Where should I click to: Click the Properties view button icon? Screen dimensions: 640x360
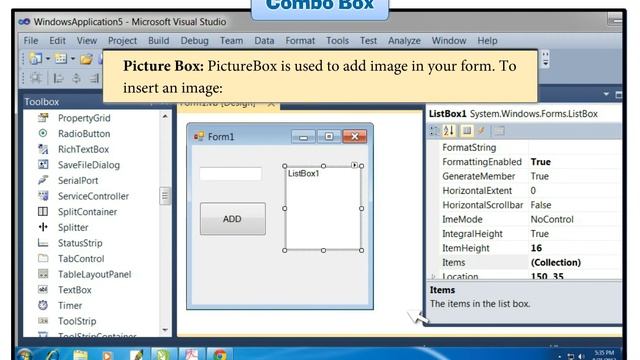(x=467, y=131)
